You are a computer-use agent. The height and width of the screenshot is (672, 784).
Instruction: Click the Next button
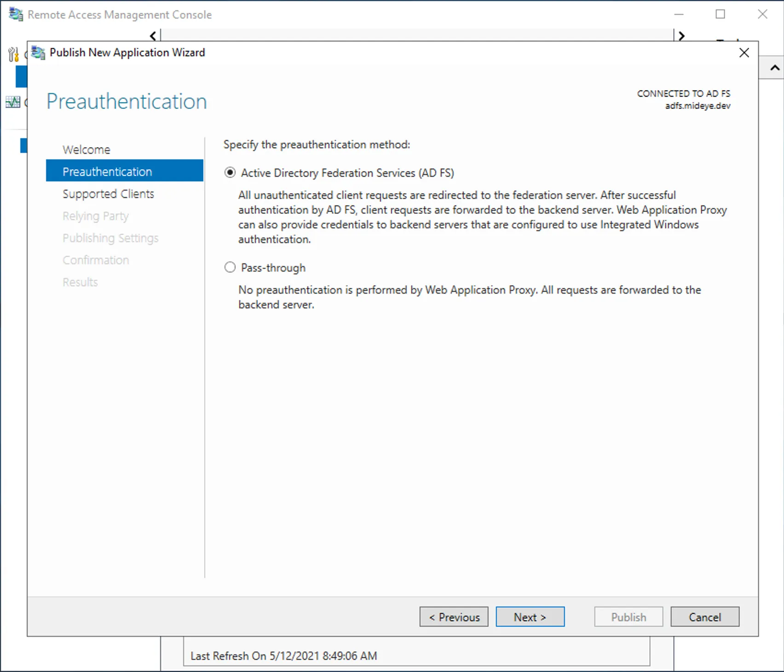(x=530, y=617)
